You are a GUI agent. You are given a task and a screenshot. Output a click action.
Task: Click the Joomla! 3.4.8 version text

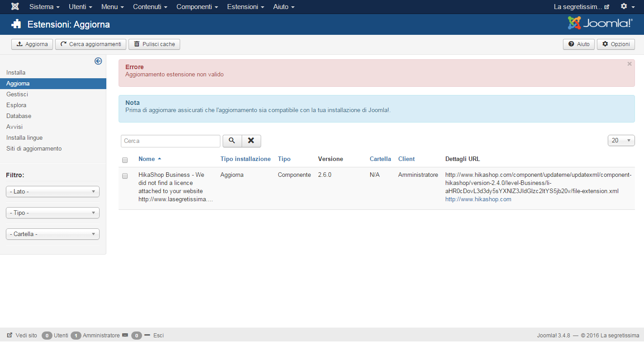coord(553,336)
